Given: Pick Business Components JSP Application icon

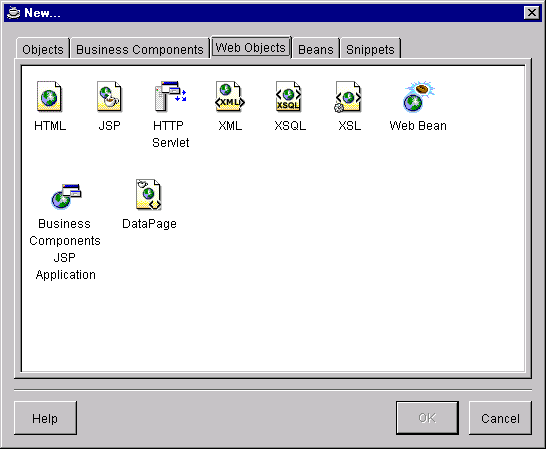Looking at the screenshot, I should 66,196.
